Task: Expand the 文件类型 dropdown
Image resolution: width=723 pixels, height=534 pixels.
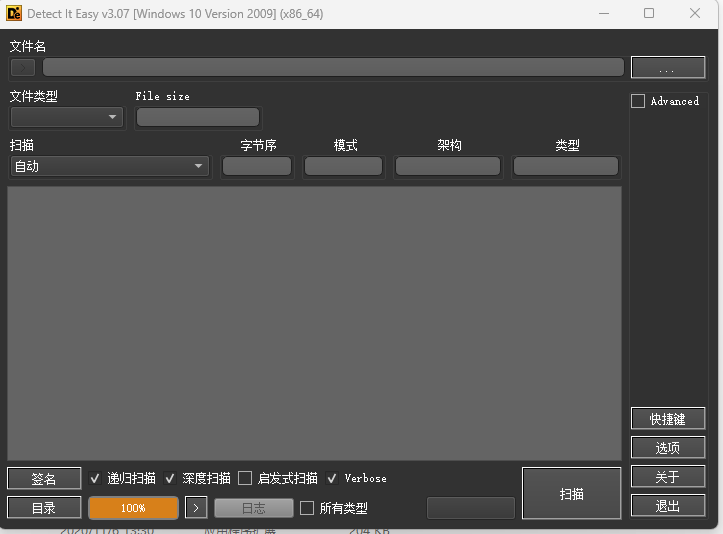Action: (67, 117)
